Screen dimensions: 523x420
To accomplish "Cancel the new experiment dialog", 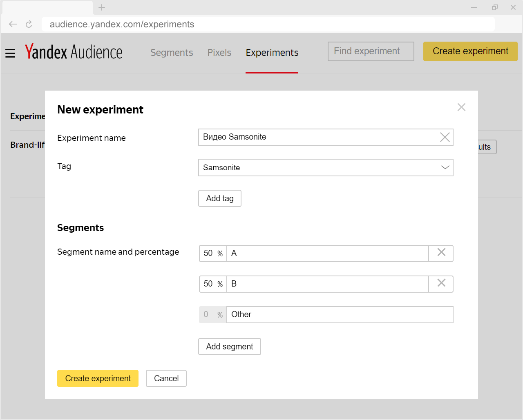I will [x=166, y=378].
